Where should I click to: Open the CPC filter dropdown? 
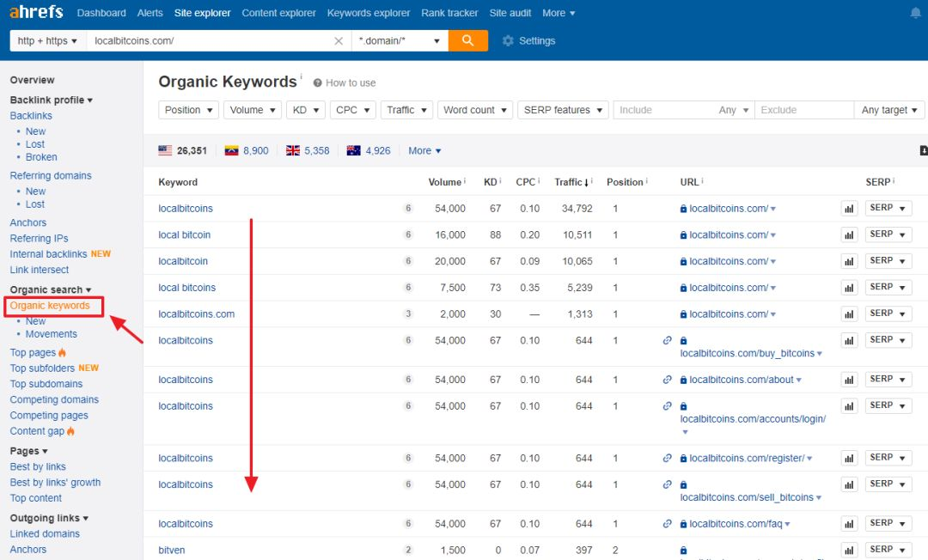click(x=353, y=110)
